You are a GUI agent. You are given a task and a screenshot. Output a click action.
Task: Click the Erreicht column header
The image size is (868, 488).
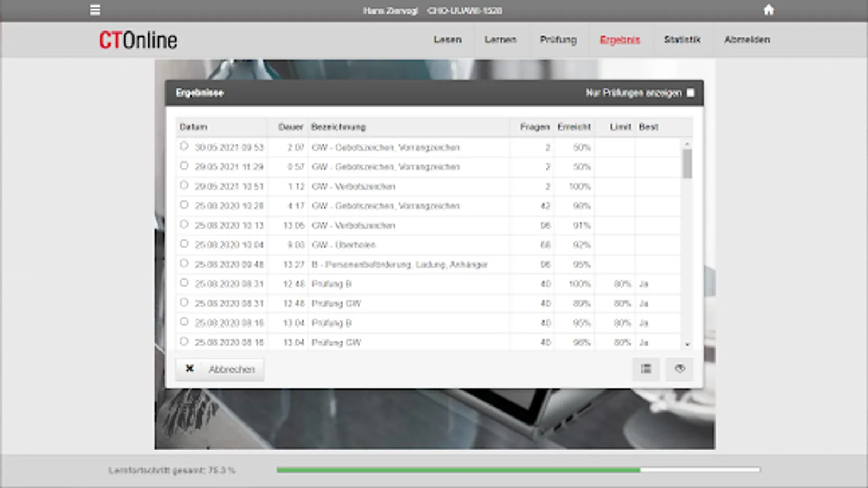[x=574, y=127]
